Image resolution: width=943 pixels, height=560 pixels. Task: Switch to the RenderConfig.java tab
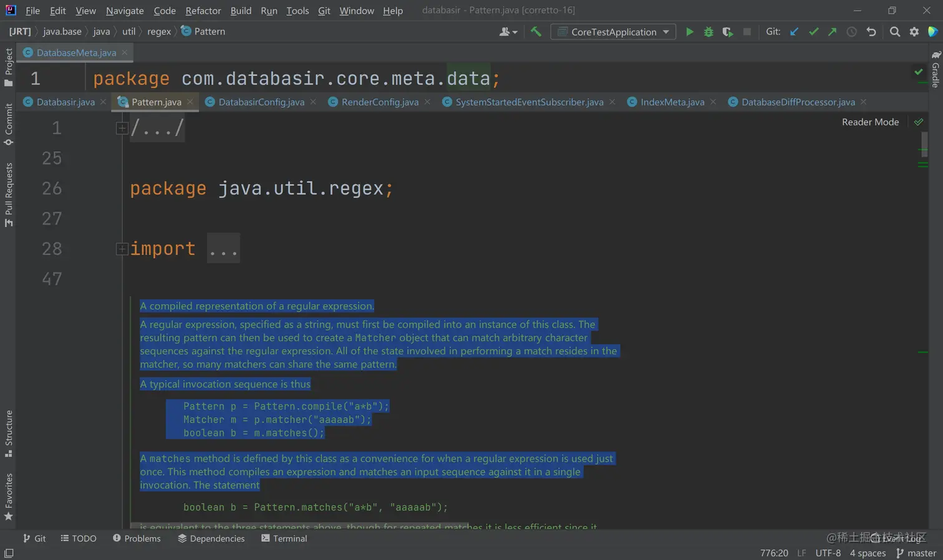380,102
